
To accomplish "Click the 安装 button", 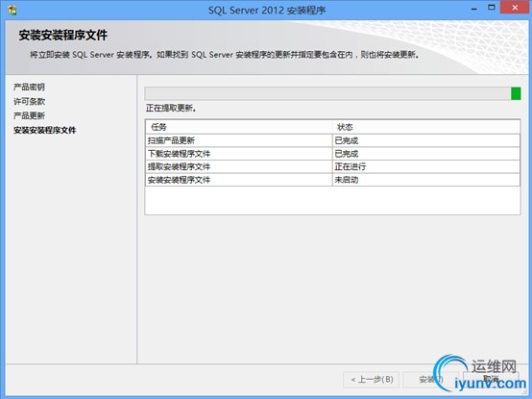I will (x=431, y=380).
